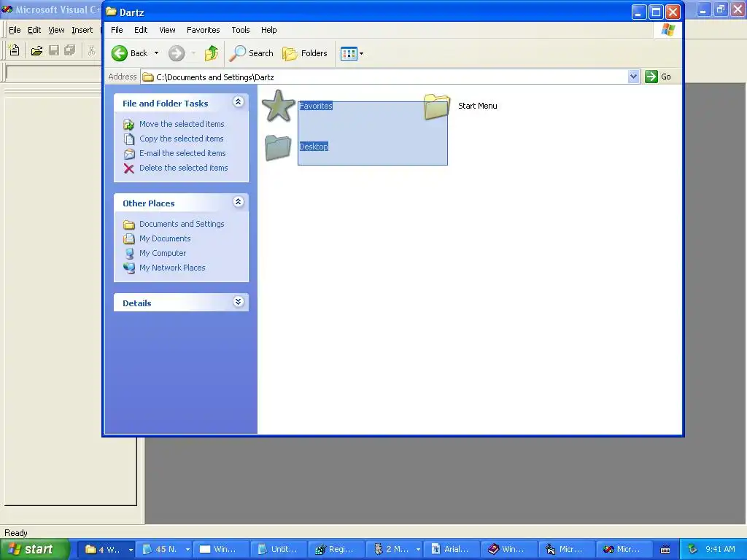
Task: Click the Windows flag logo
Action: pos(668,29)
